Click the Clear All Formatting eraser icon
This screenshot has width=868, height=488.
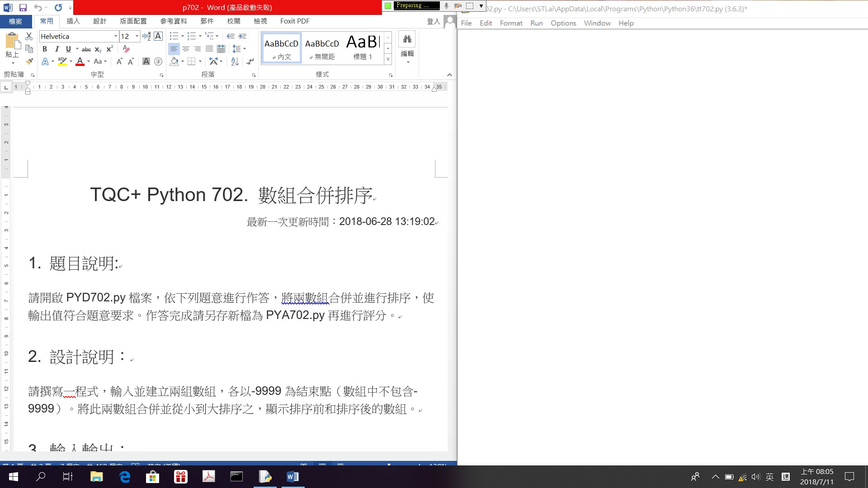(x=126, y=49)
